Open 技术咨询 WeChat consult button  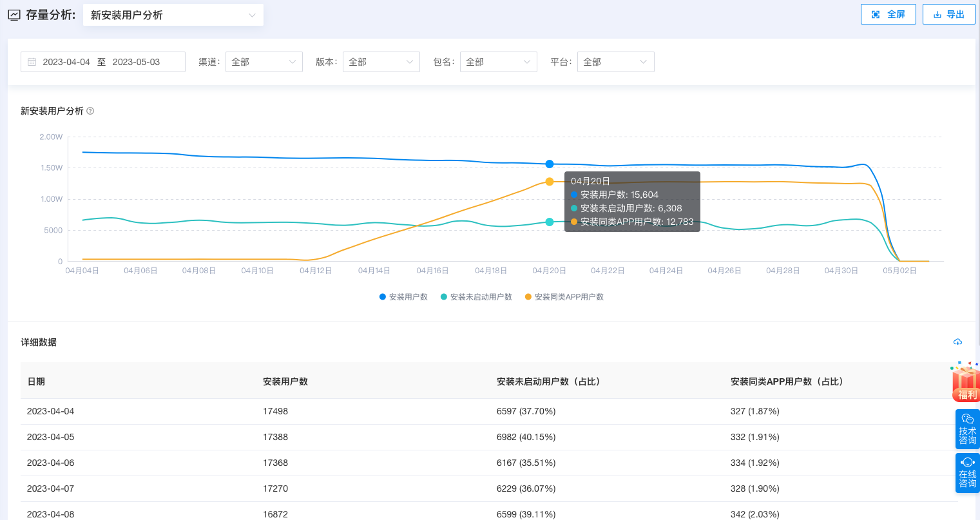967,429
